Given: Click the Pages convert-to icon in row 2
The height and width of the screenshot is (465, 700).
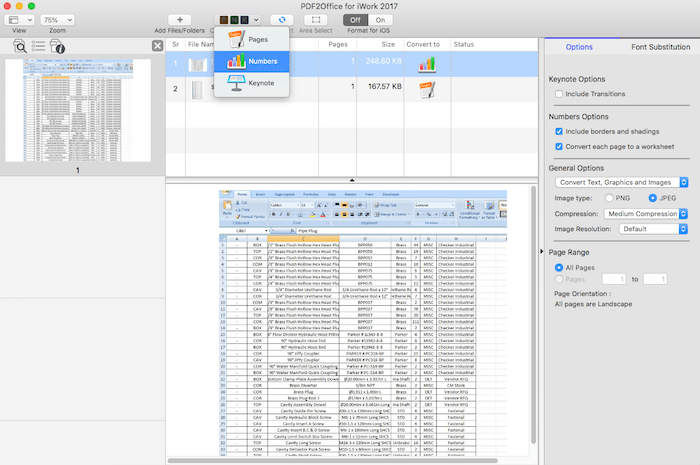Looking at the screenshot, I should pyautogui.click(x=427, y=90).
